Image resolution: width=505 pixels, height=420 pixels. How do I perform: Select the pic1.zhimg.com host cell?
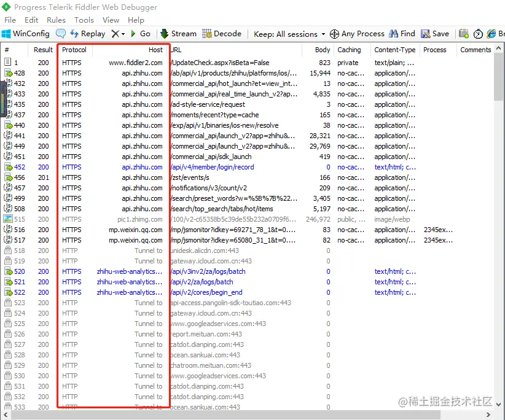[x=140, y=219]
